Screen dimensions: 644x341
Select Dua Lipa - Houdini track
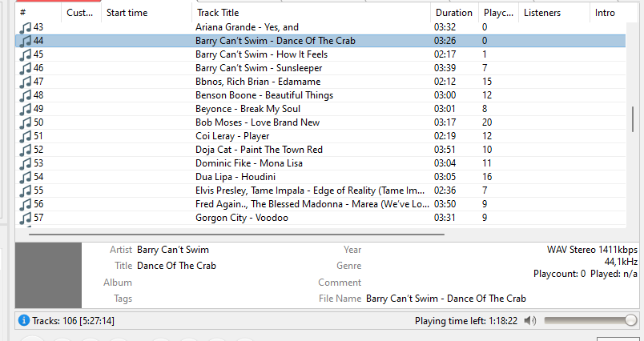(x=320, y=177)
